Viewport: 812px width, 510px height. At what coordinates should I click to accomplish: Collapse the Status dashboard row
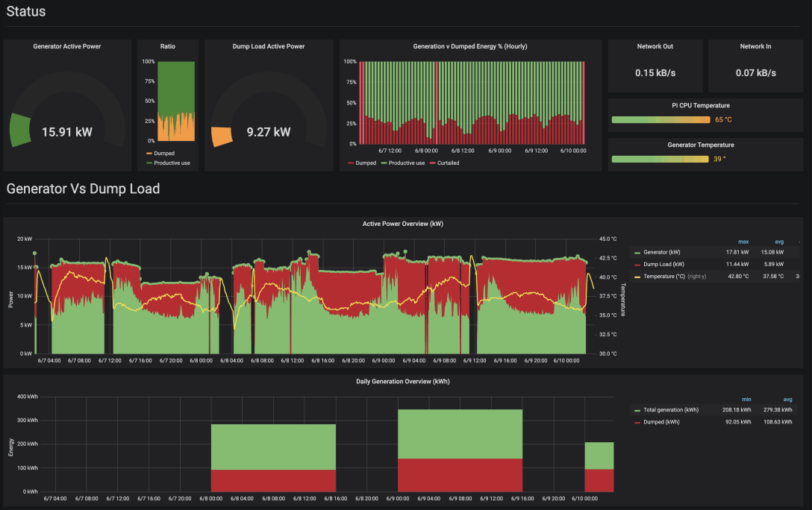tap(26, 11)
